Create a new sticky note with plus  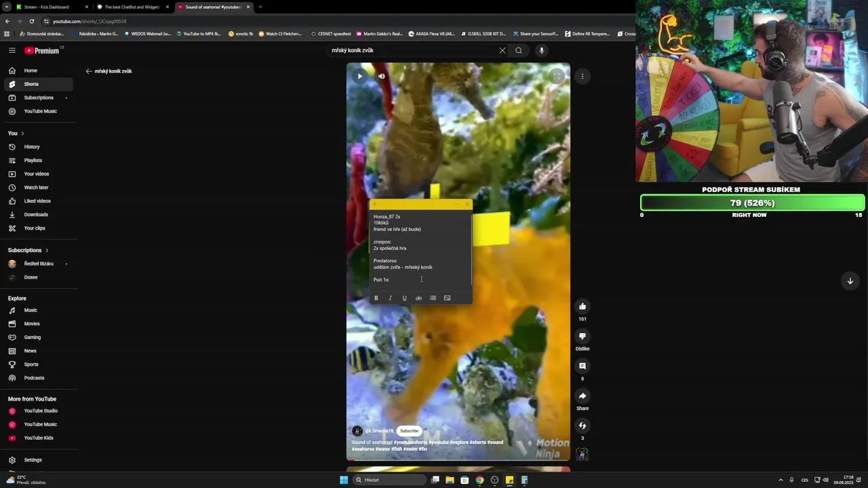pos(374,204)
